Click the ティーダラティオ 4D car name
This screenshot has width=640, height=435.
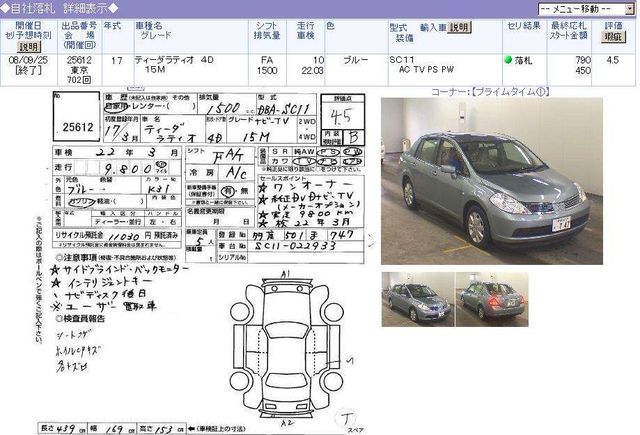(174, 60)
